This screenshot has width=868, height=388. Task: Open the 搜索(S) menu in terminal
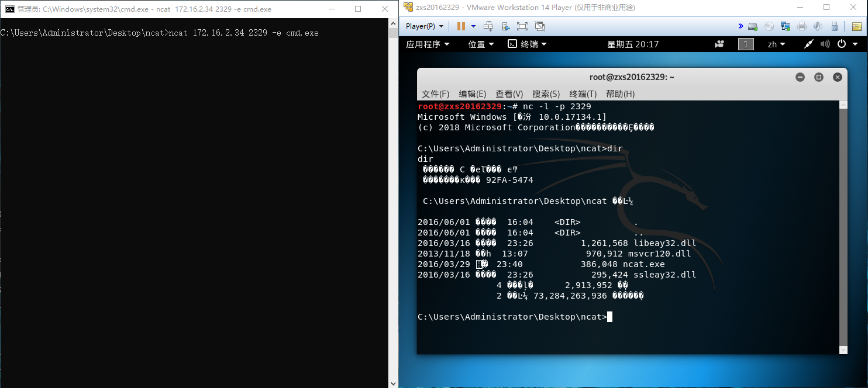(x=546, y=94)
